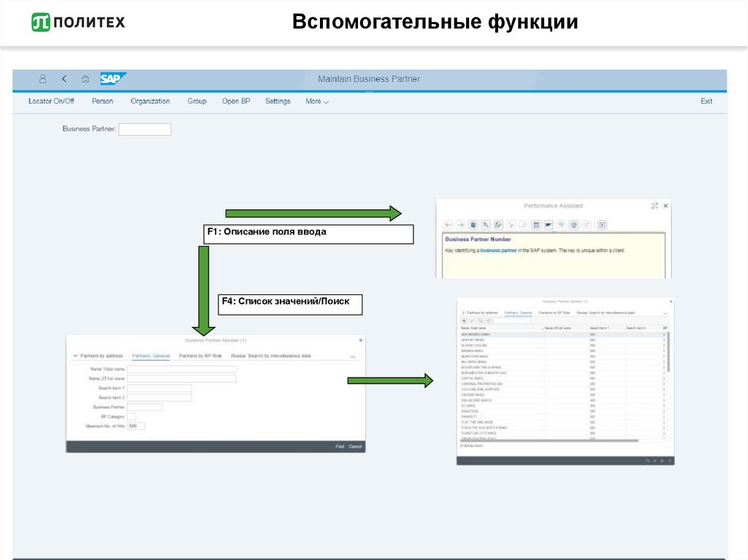The height and width of the screenshot is (560, 748).
Task: Click the Business Partner input field at top
Action: tap(145, 129)
